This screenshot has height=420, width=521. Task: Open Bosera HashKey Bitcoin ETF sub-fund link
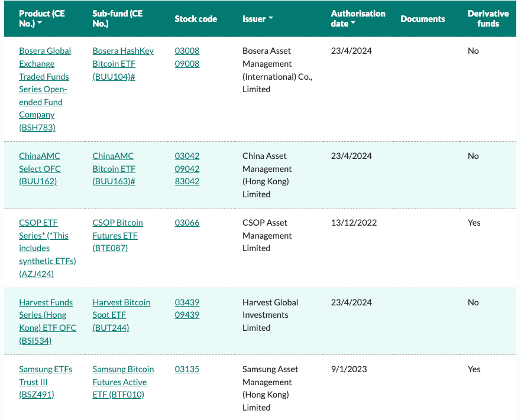coord(123,64)
